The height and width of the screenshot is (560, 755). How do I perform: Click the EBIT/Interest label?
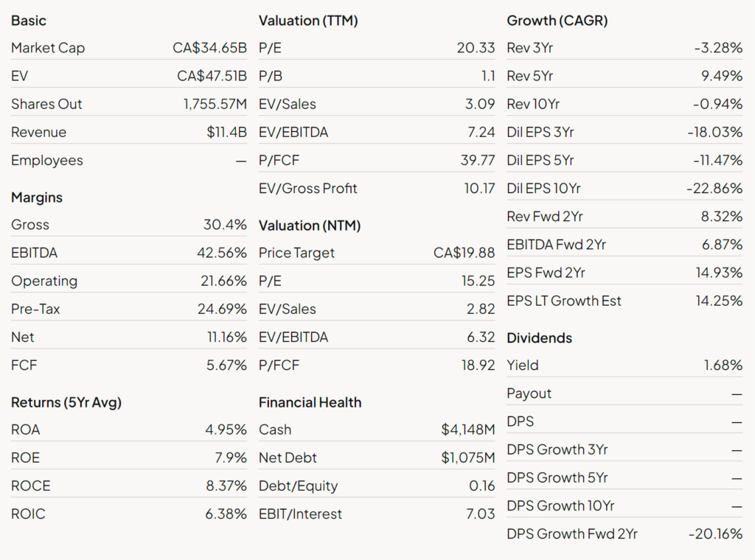300,514
